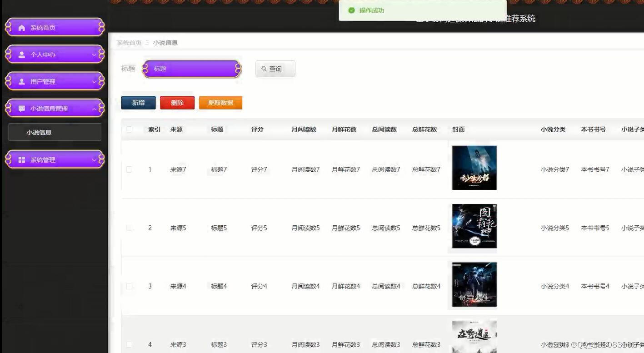Image resolution: width=644 pixels, height=353 pixels.
Task: Check the row with 标题3
Action: 129,345
